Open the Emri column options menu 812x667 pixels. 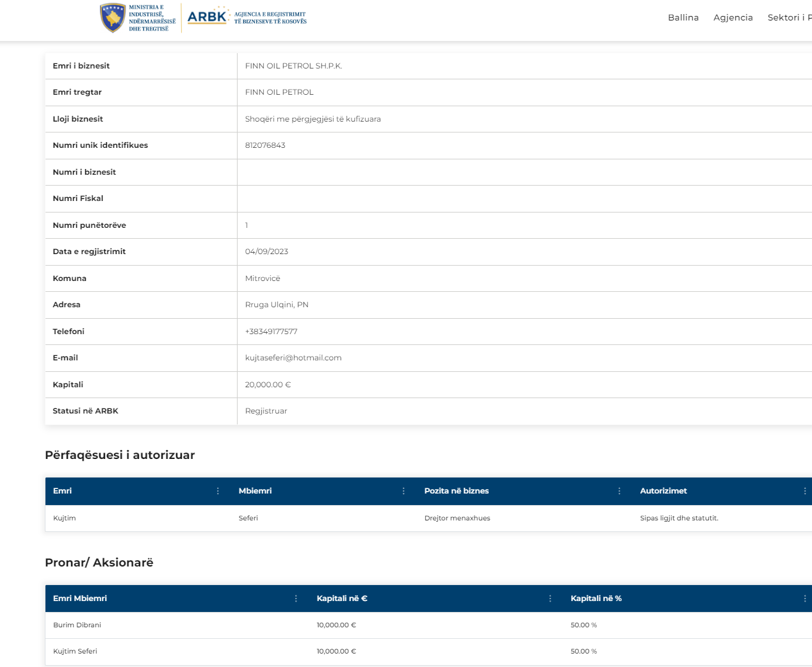click(218, 491)
